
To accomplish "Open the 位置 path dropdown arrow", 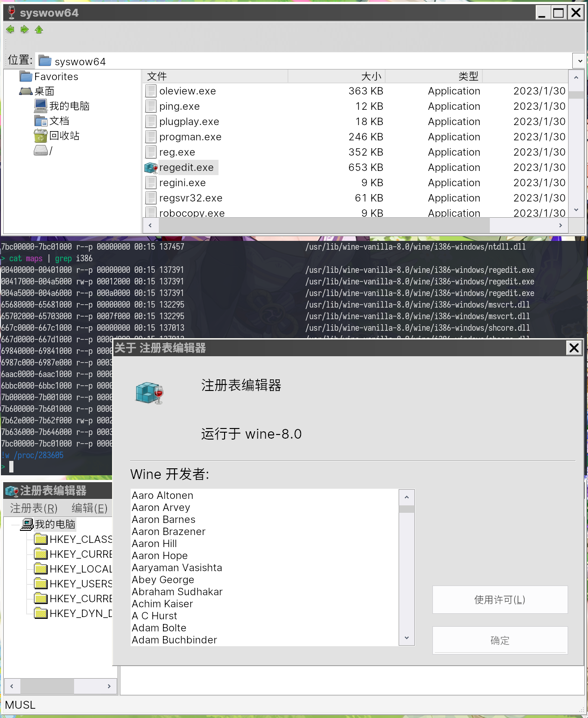I will [580, 61].
